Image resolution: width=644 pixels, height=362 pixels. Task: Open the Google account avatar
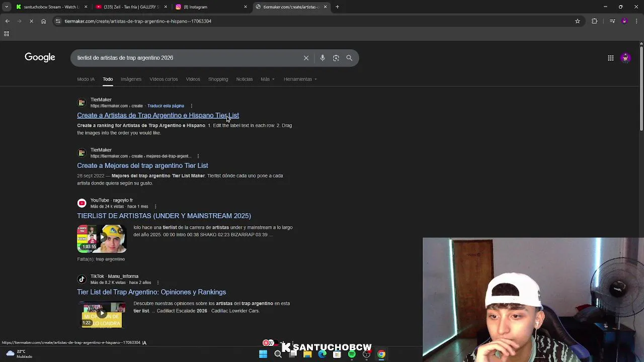pyautogui.click(x=625, y=58)
